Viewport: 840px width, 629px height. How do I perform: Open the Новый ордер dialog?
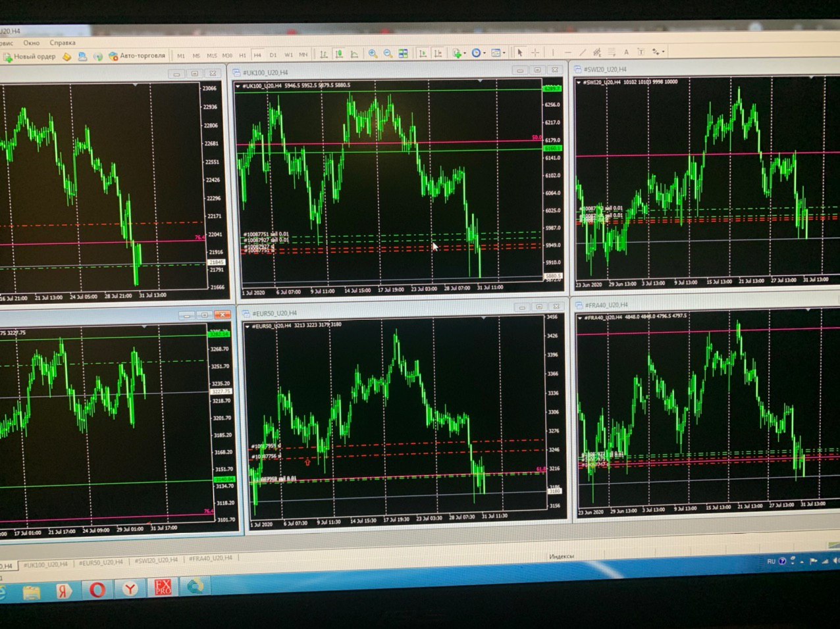[29, 57]
